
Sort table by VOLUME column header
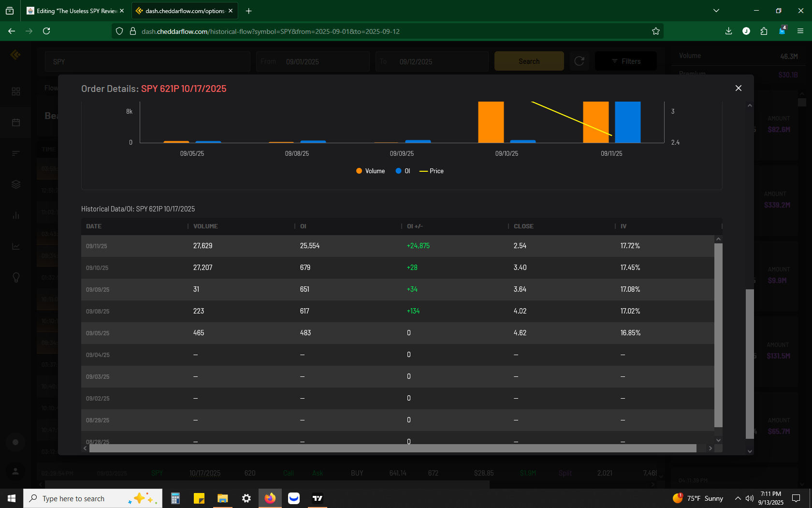click(x=205, y=226)
